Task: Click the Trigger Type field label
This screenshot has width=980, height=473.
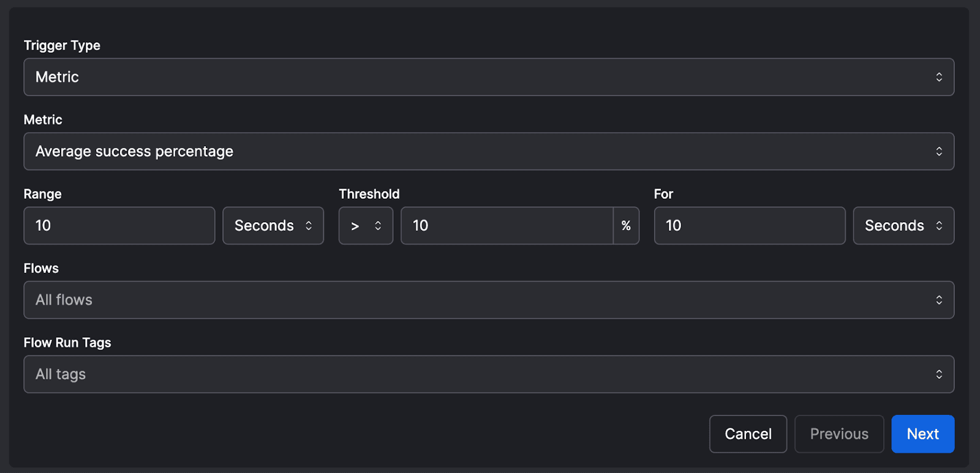Action: coord(62,45)
